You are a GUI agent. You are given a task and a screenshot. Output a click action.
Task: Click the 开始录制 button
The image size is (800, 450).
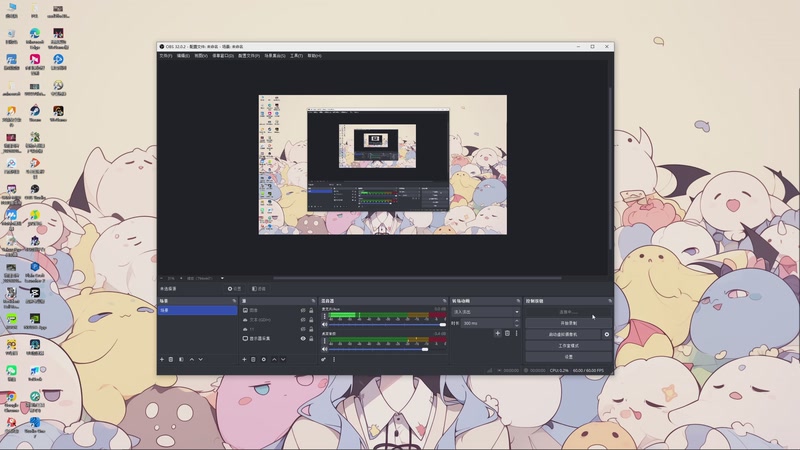coord(568,323)
